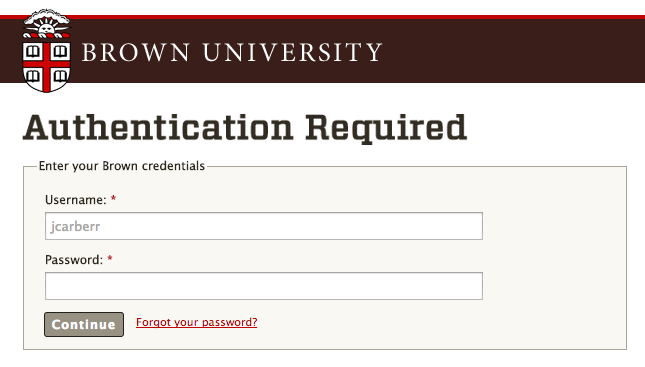This screenshot has width=645, height=367.
Task: Click the red asterisk beside Password label
Action: click(x=110, y=259)
